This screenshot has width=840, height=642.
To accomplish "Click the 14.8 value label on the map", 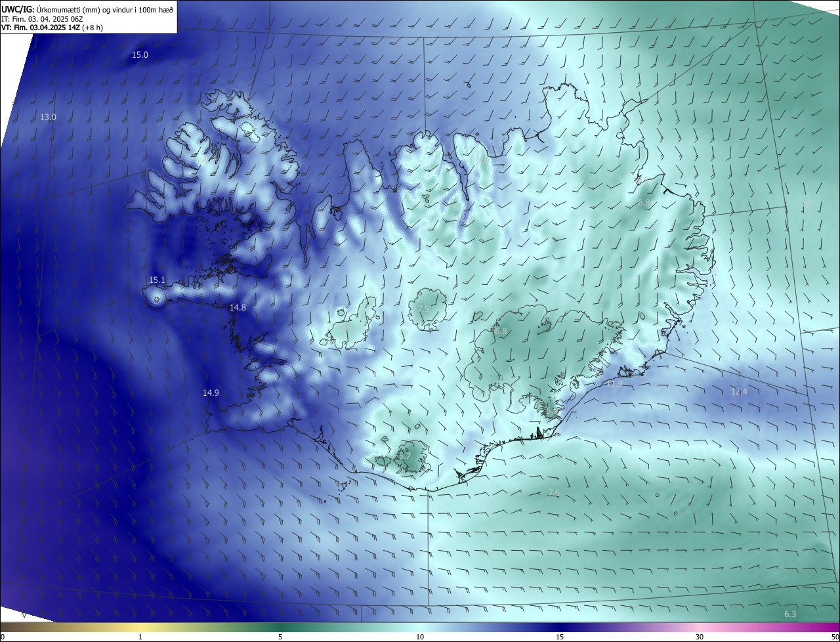I will click(x=238, y=308).
